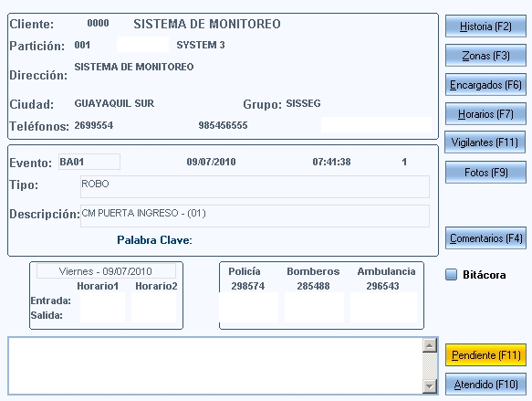Click the Descripción field CM PUERTA INGRESO
Image resolution: width=532 pixels, height=401 pixels.
pyautogui.click(x=255, y=216)
